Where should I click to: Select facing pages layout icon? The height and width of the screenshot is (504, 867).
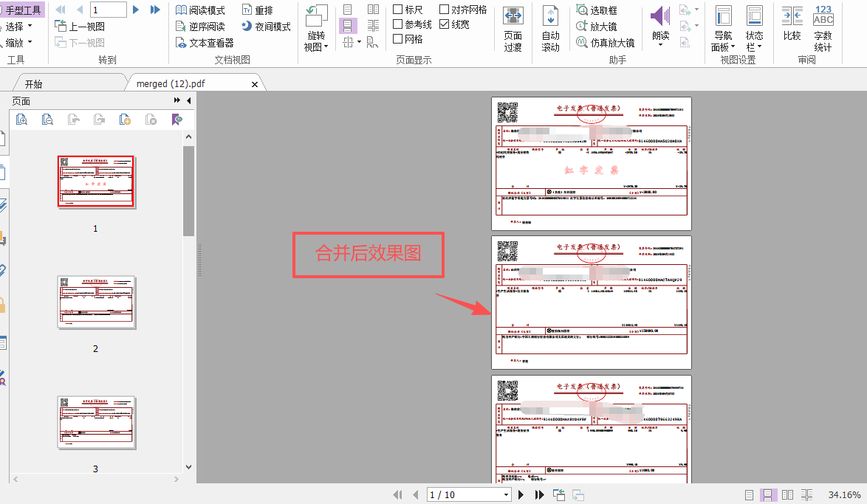(x=373, y=10)
